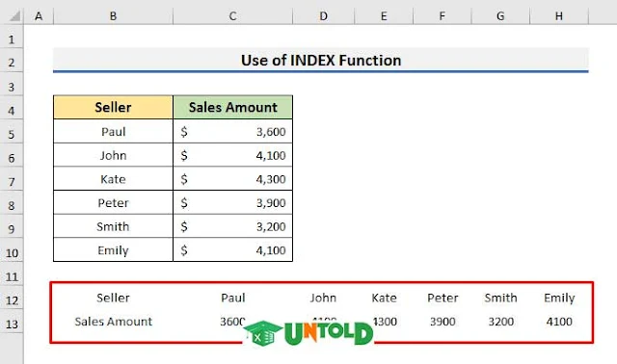Screen dimensions: 617x364
Task: Click the $ 4,300 cell for Kate
Action: 233,179
